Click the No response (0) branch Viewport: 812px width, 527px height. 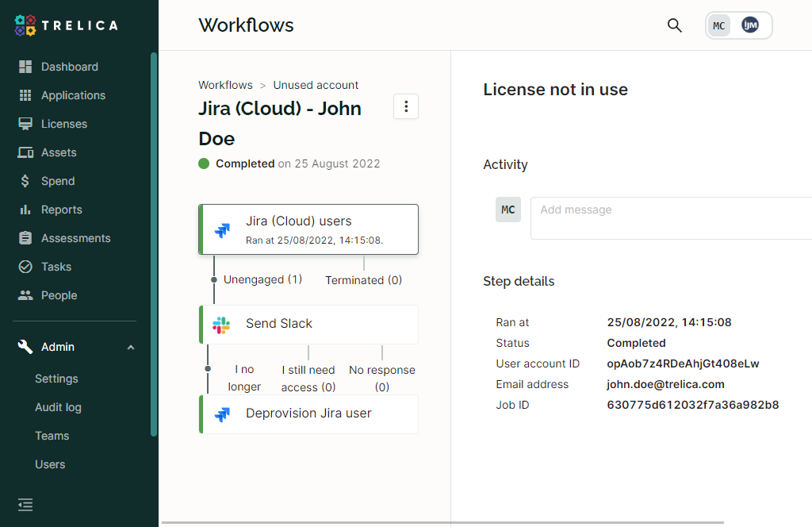tap(382, 379)
